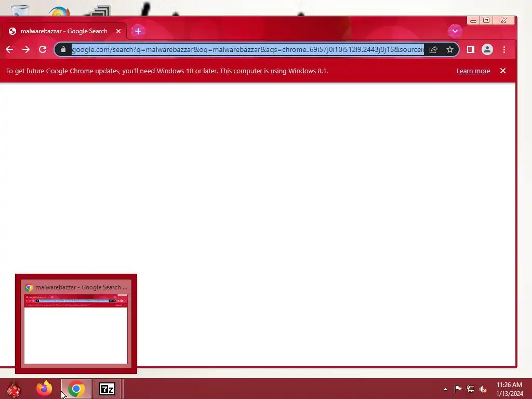Open the network tray icon
Image resolution: width=532 pixels, height=399 pixels.
coord(471,389)
